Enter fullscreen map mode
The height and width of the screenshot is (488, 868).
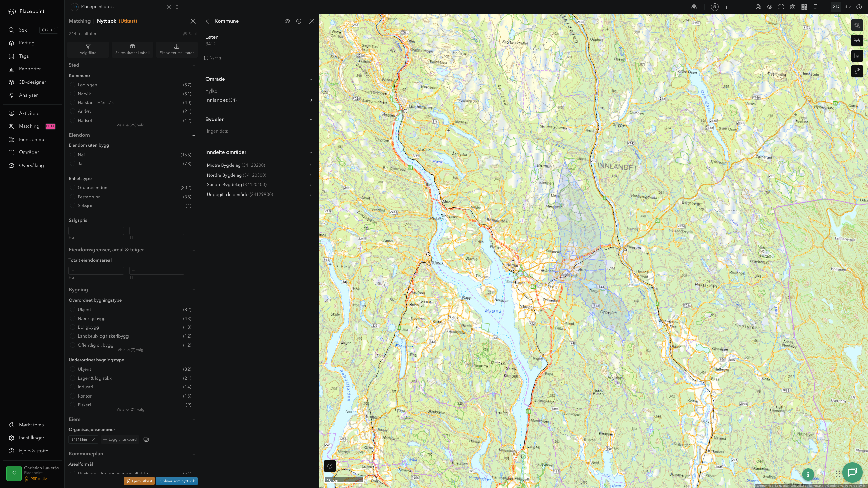point(781,7)
